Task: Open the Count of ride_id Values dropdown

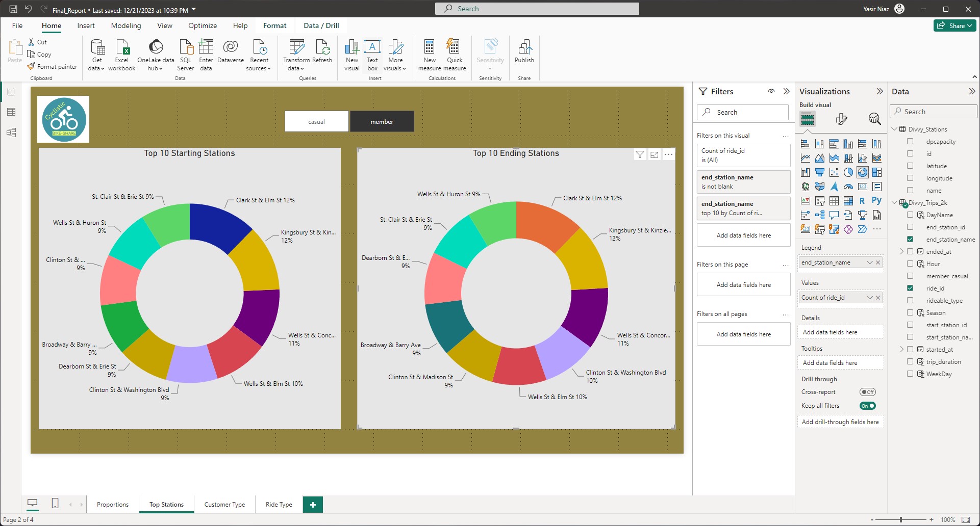Action: tap(870, 298)
